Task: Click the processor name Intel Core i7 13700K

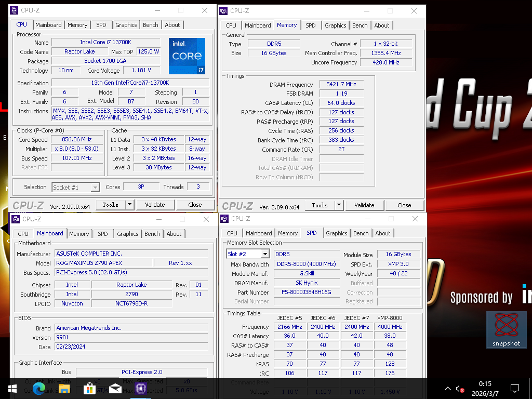Action: 105,43
